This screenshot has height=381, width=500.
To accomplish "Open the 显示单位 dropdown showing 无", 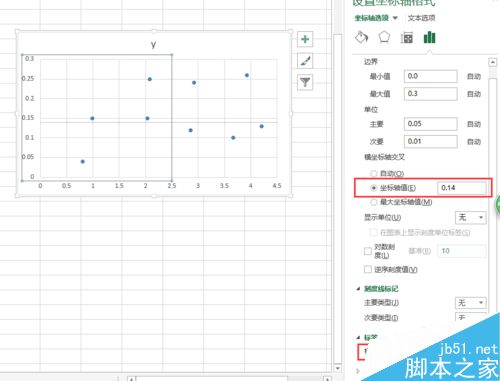I will tap(470, 218).
